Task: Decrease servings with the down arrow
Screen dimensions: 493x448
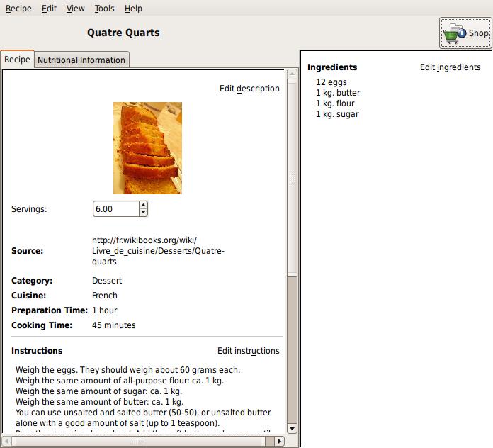Action: [143, 213]
